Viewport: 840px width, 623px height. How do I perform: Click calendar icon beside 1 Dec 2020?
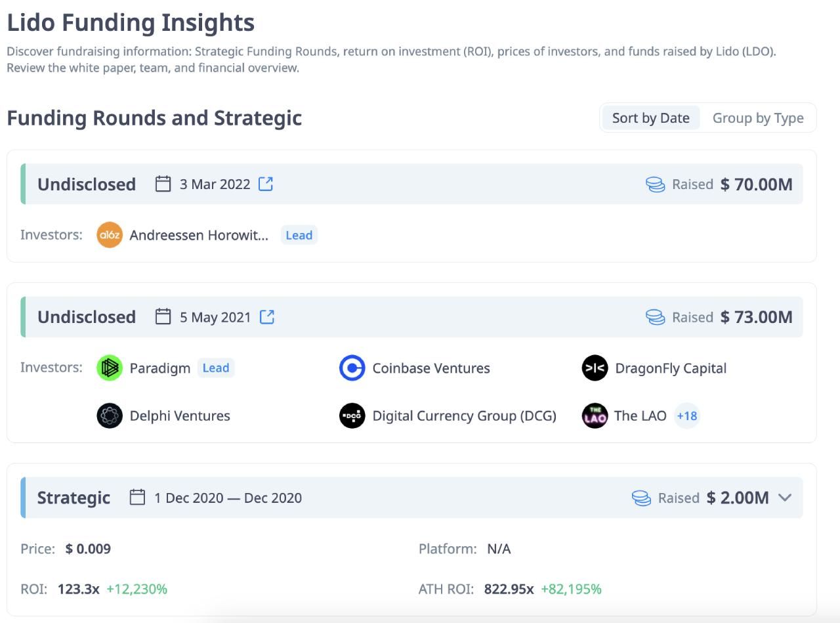[137, 497]
